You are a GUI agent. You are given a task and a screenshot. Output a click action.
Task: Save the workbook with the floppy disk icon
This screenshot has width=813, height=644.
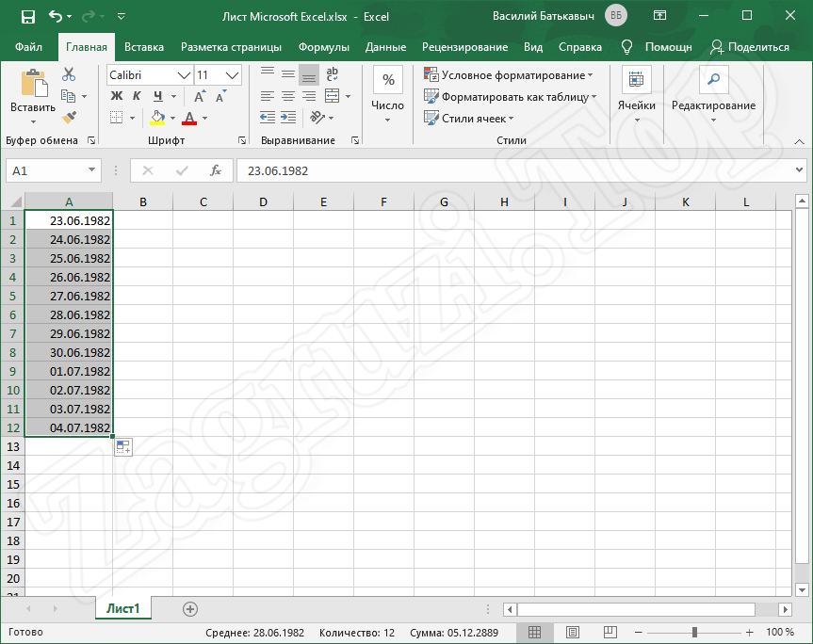[27, 16]
